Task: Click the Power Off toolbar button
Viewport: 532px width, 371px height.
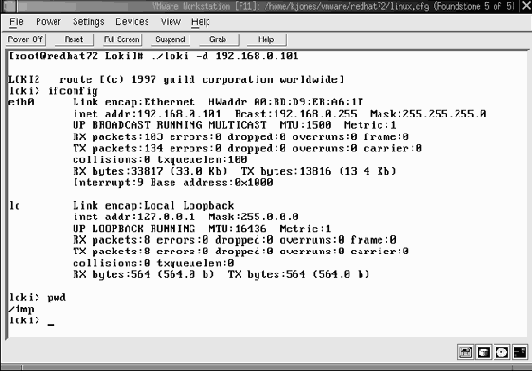Action: point(25,39)
